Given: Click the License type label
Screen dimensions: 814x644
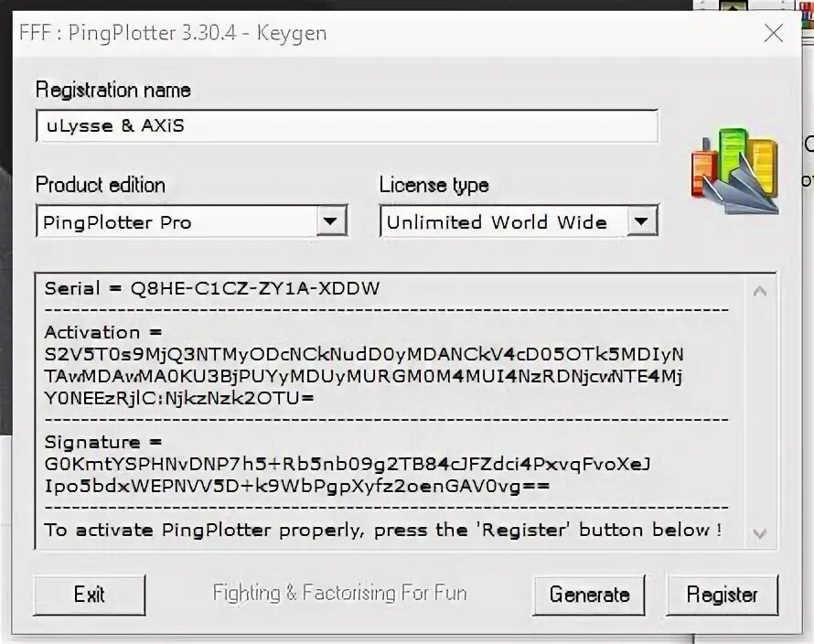Looking at the screenshot, I should coord(434,186).
